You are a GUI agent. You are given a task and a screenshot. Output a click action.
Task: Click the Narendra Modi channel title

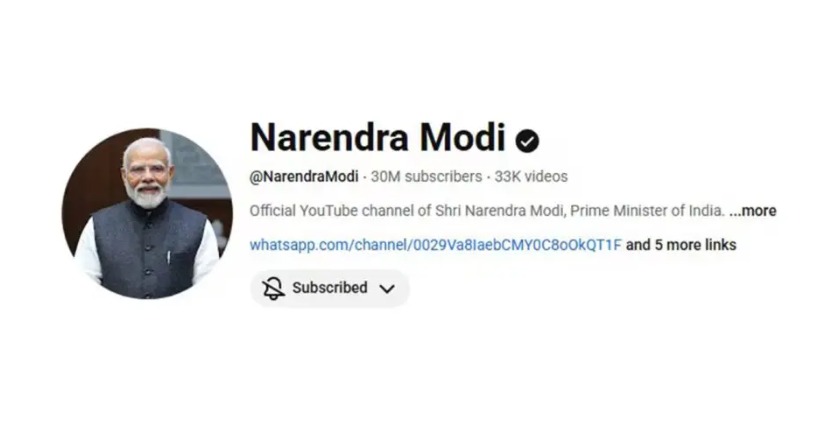click(x=378, y=138)
